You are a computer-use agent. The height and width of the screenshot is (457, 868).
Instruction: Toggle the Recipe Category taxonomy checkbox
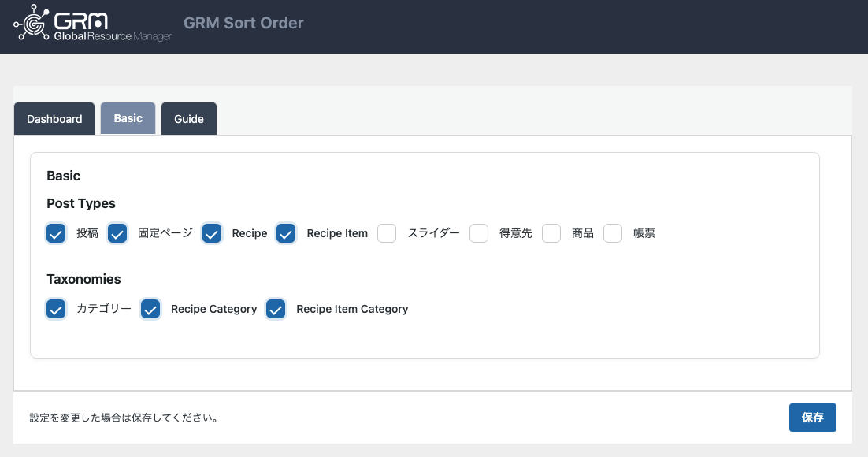pos(150,309)
